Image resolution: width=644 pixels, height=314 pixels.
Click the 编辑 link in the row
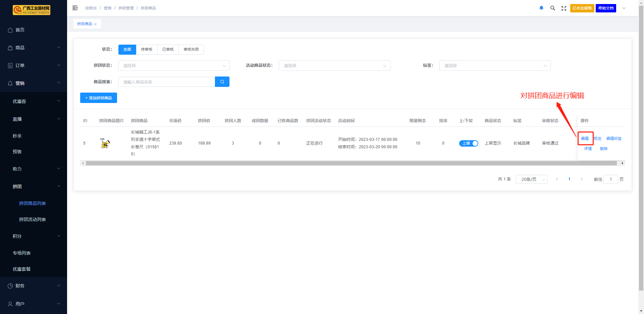(585, 139)
